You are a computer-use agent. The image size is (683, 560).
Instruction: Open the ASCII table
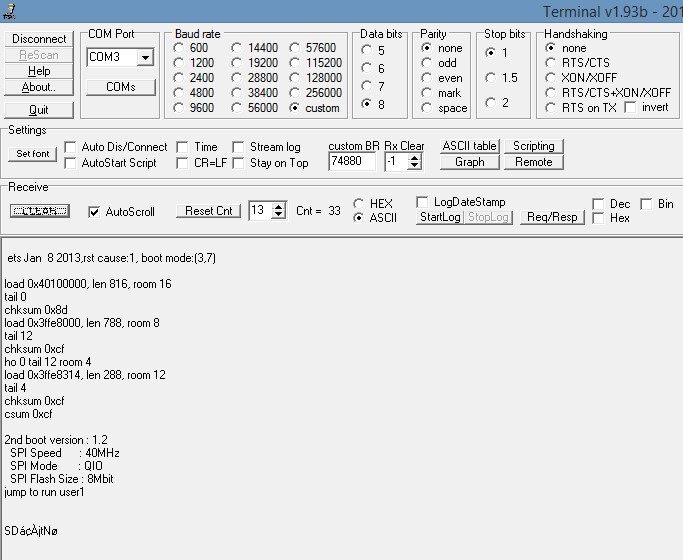pos(470,146)
